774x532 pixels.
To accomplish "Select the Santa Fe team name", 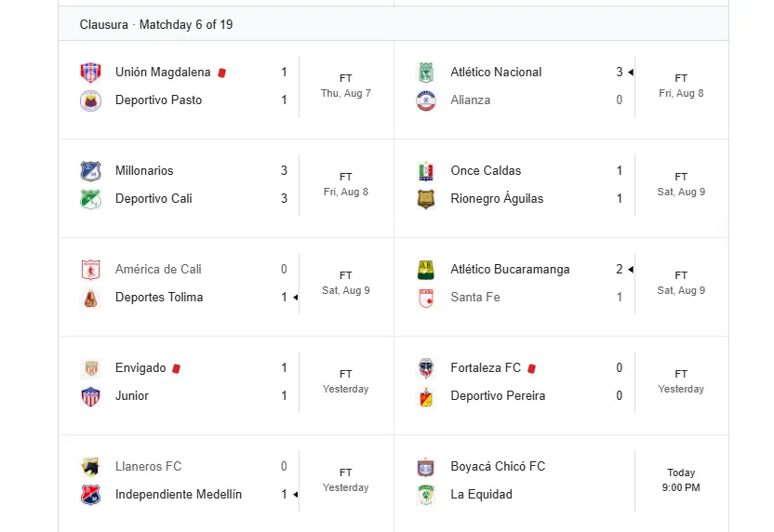I will pos(474,297).
